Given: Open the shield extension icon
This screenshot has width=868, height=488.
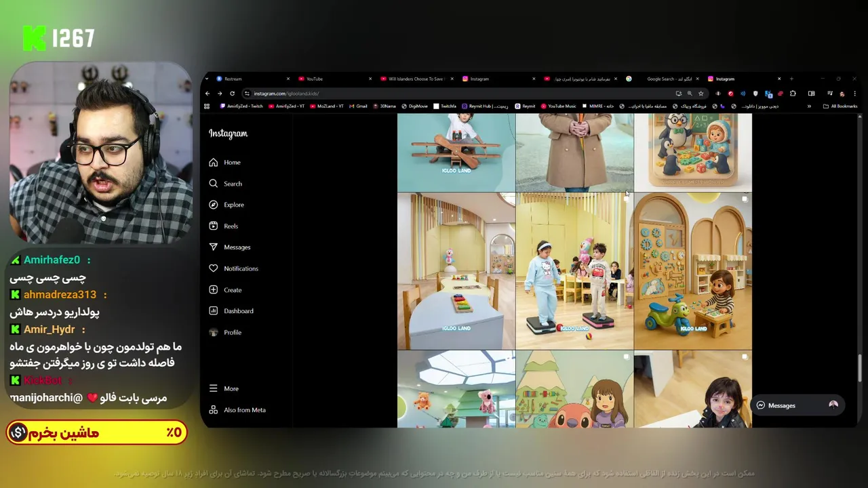Looking at the screenshot, I should click(x=755, y=94).
